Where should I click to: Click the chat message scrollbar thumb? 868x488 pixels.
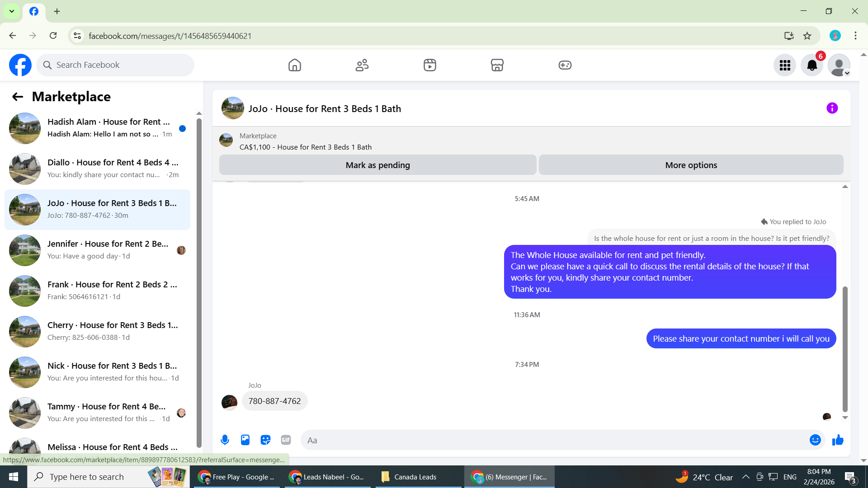pyautogui.click(x=844, y=348)
